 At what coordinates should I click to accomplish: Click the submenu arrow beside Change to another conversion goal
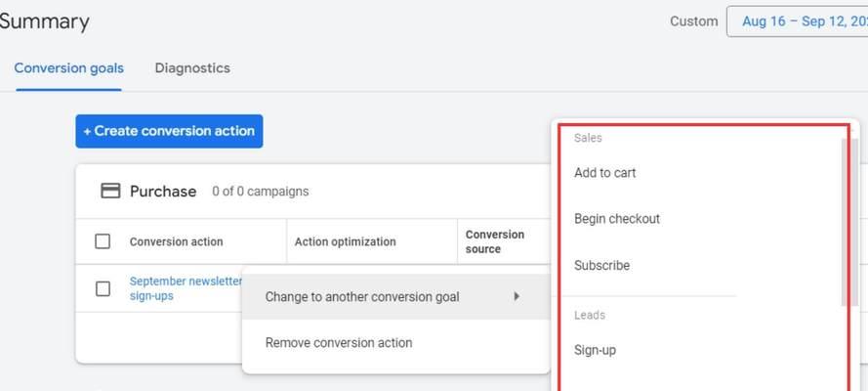[x=517, y=296]
